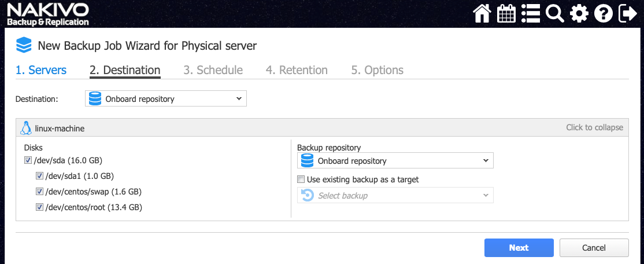Screen dimensions: 644x264
Task: Click the NAKIVO Backup & Replication logo
Action: 47,14
